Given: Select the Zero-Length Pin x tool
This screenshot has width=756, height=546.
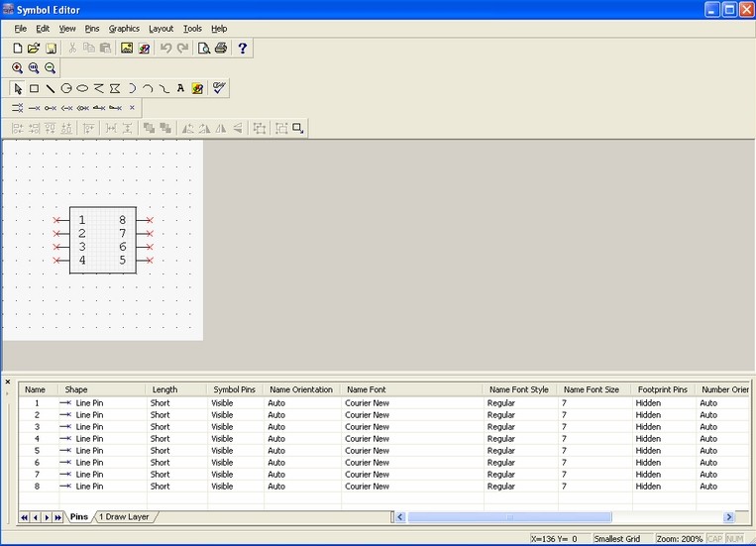Looking at the screenshot, I should (x=132, y=108).
